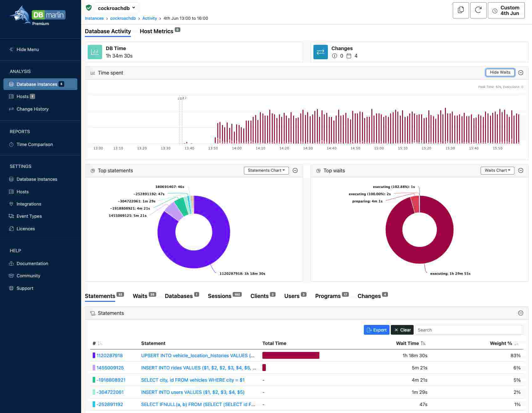Click the Support globe icon

(11, 288)
